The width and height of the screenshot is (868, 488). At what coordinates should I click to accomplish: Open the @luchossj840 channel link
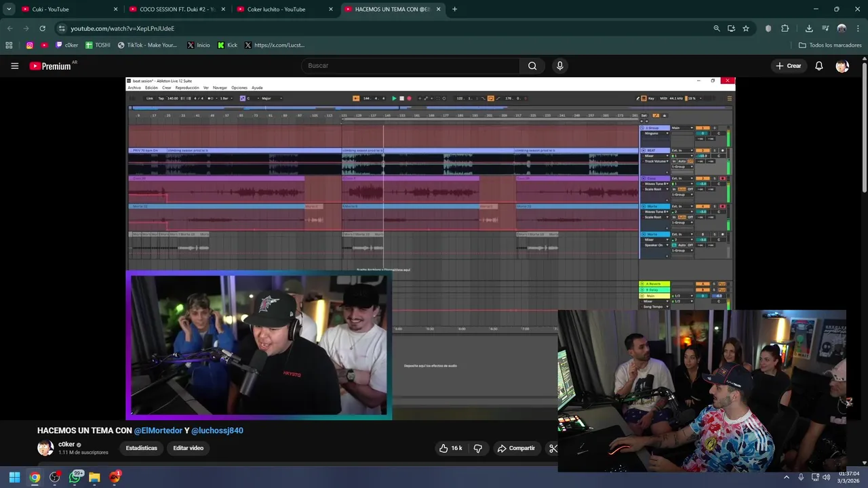[217, 430]
